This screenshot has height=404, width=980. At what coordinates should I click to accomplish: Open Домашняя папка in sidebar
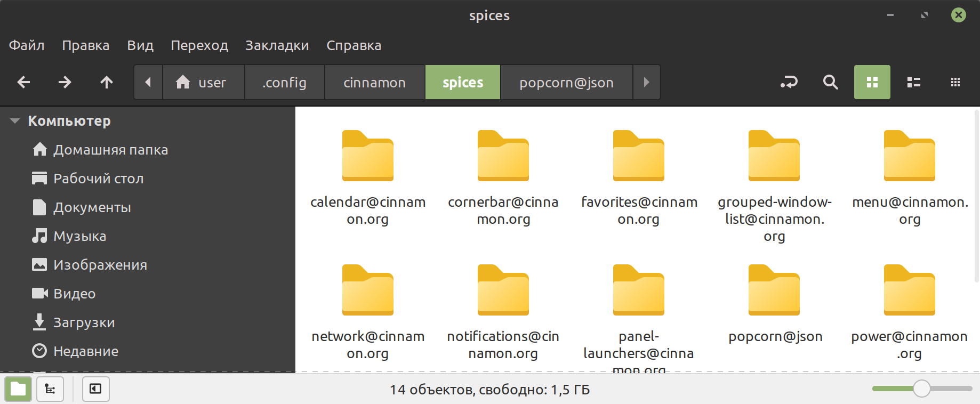tap(100, 150)
